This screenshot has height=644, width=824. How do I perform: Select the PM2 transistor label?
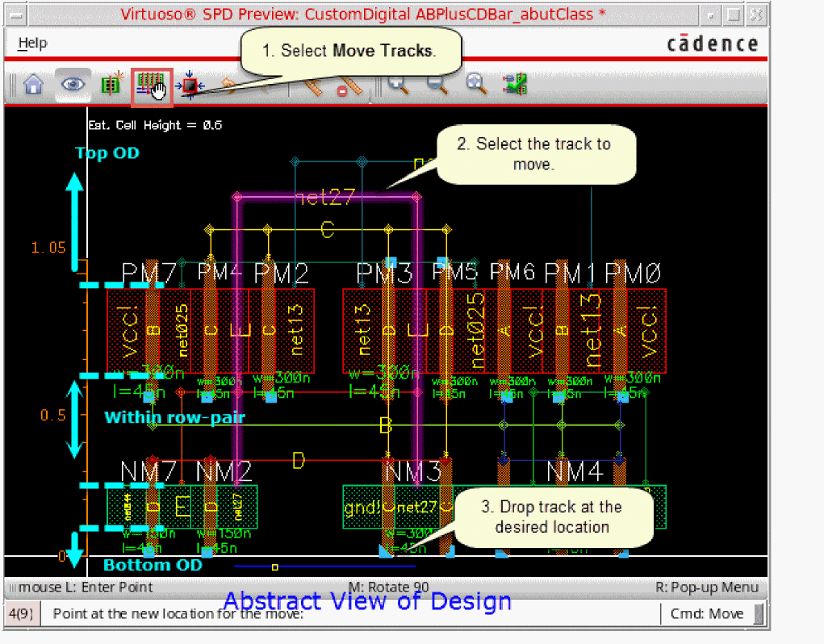coord(281,273)
